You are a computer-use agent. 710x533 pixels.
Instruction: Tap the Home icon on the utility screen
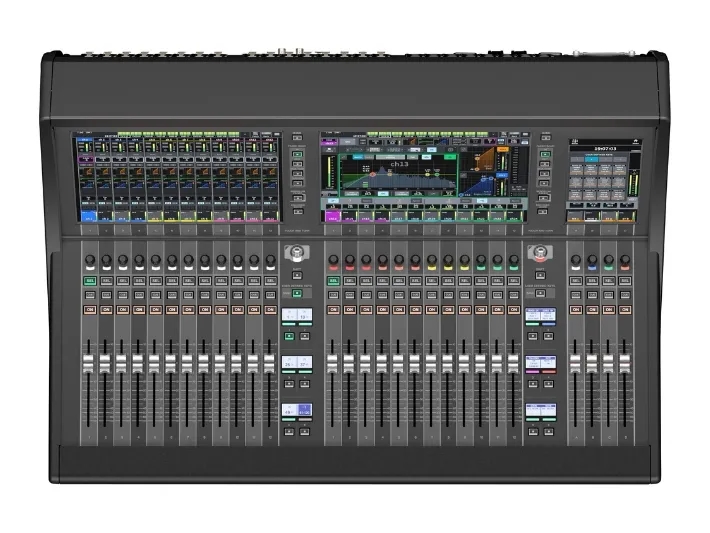point(636,142)
